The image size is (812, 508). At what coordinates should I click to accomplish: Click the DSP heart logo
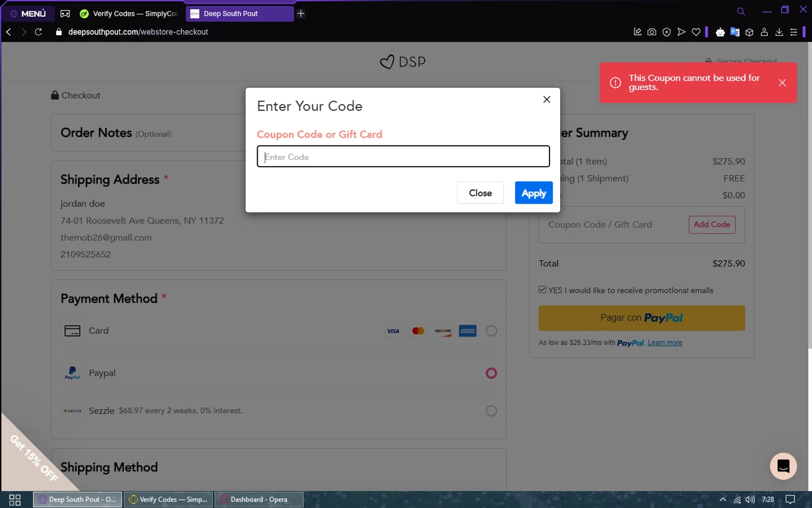(403, 62)
